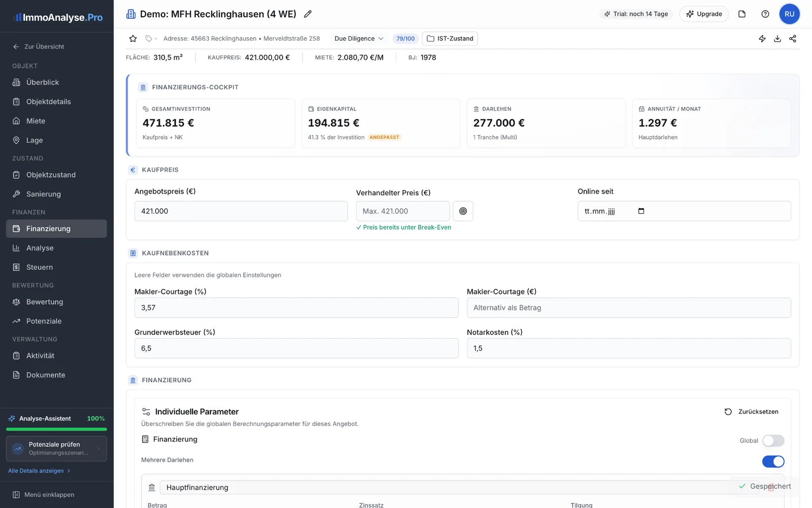Click Zurücksetzen reset button
Image resolution: width=812 pixels, height=508 pixels.
[752, 411]
